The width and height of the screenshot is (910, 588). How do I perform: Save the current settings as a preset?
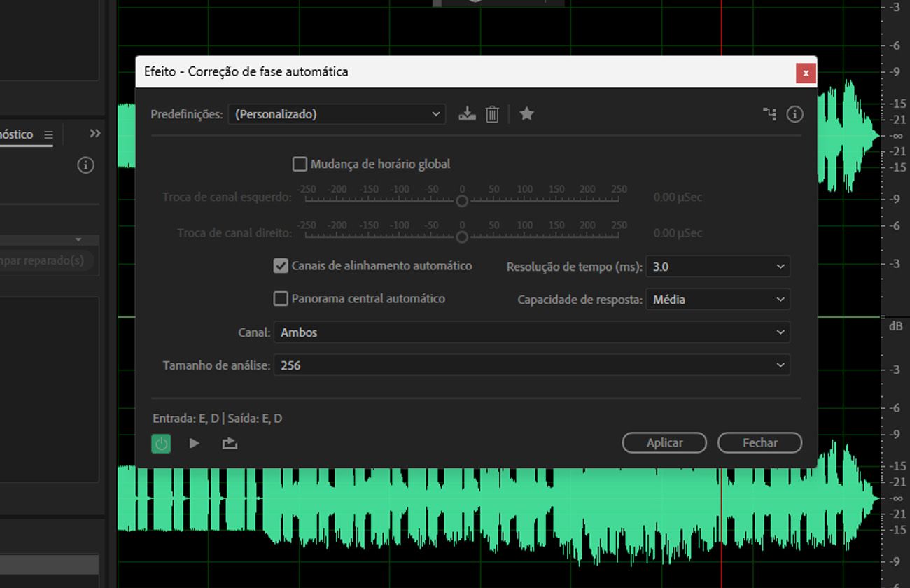(467, 114)
